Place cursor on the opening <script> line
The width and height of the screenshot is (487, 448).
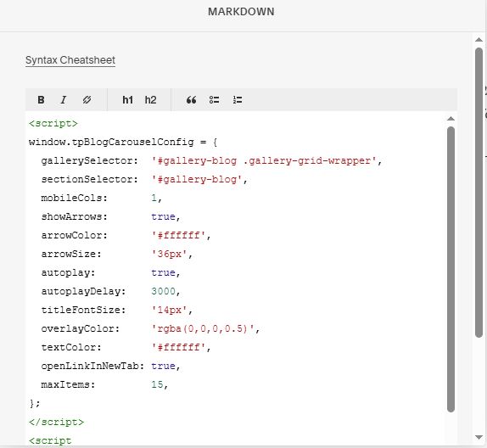(53, 123)
